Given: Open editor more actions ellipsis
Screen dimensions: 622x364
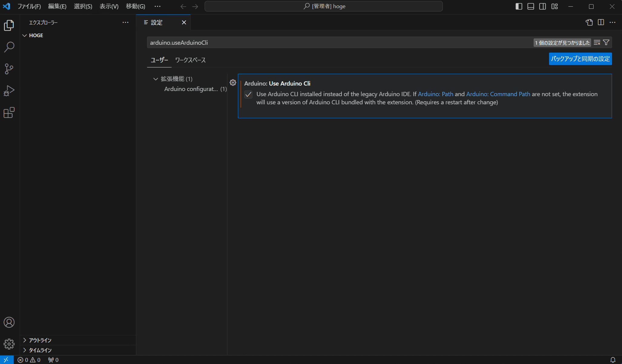Looking at the screenshot, I should (x=613, y=22).
